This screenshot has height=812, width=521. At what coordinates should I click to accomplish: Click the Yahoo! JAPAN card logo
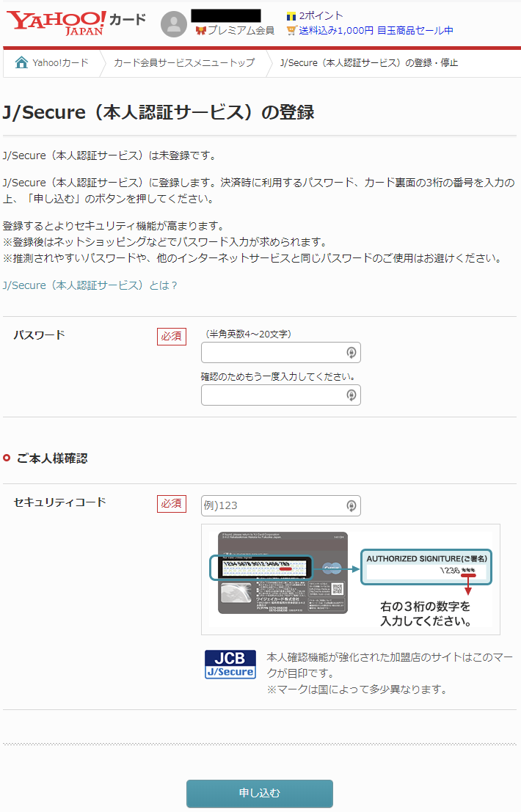76,23
